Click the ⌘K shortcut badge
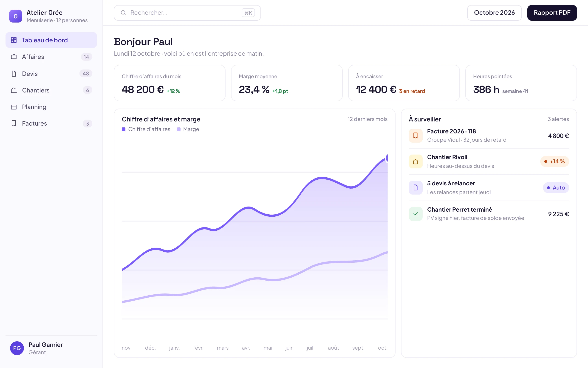The height and width of the screenshot is (368, 588). 248,13
